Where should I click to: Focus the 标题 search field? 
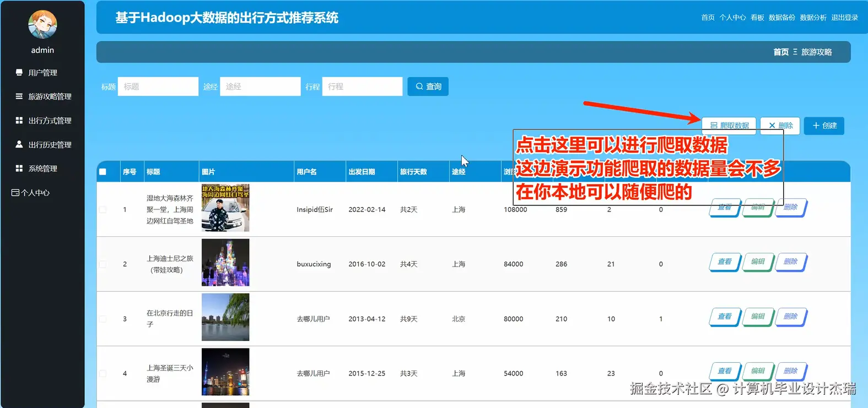(158, 86)
